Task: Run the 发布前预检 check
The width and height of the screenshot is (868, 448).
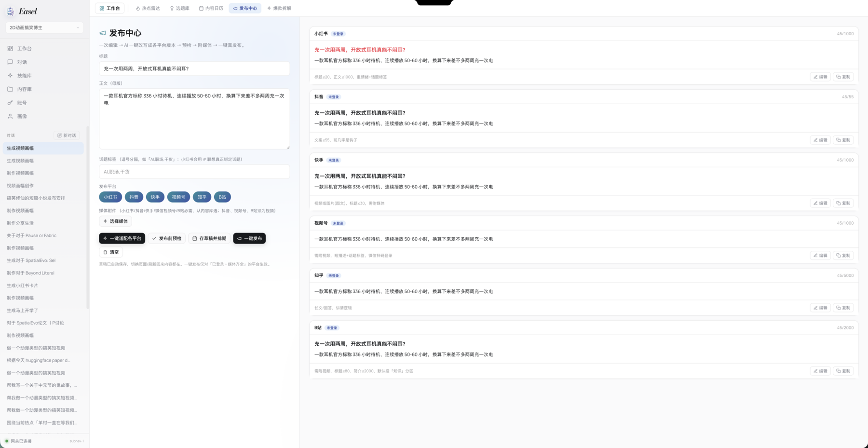Action: [x=167, y=238]
